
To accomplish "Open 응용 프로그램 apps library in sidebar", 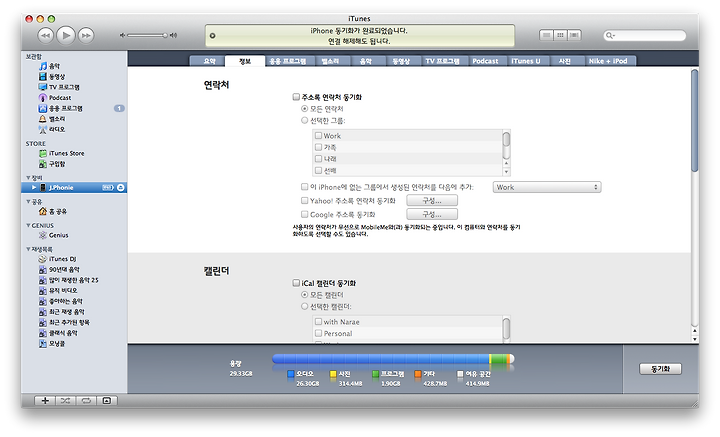I will click(65, 108).
